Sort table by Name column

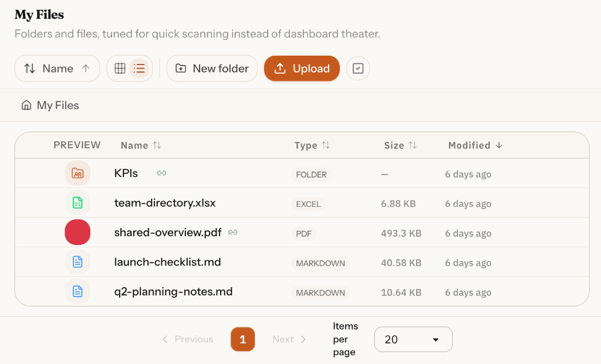[141, 145]
